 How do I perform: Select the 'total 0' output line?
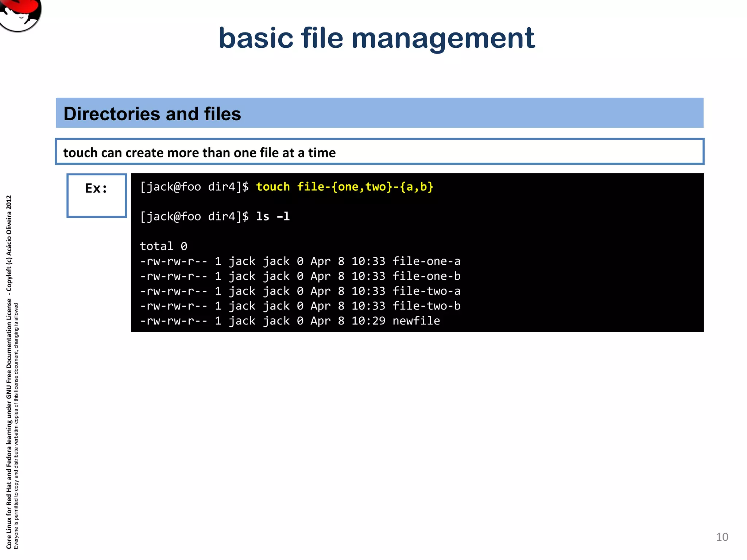click(163, 246)
